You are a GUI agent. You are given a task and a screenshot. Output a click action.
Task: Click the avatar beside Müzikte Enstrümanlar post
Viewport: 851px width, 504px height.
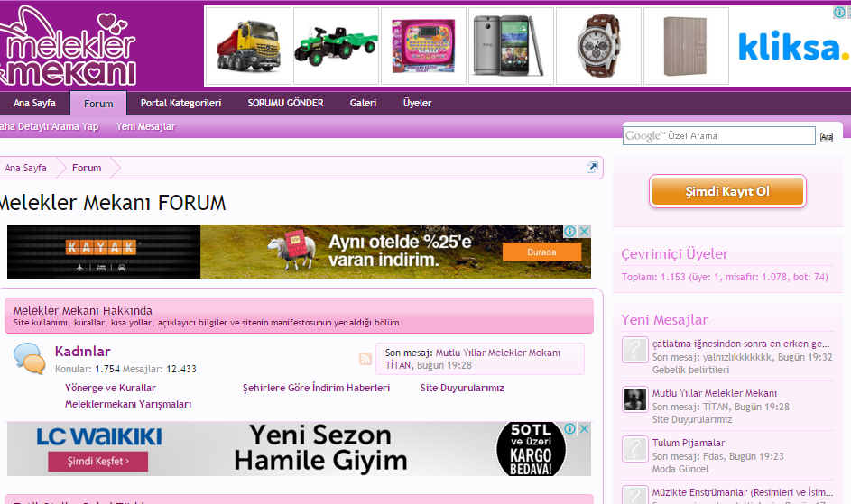tap(634, 495)
